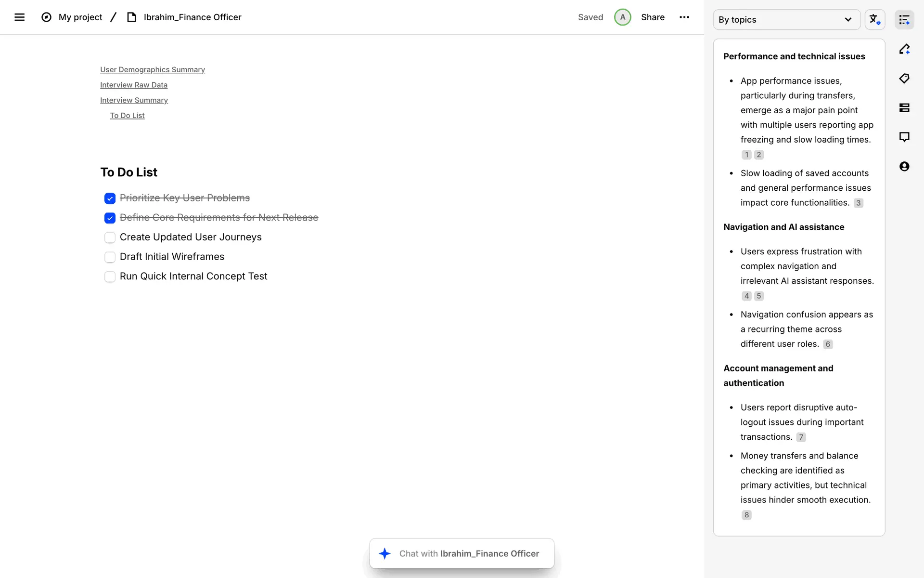Click the AI highlight pen icon
The width and height of the screenshot is (924, 578).
click(x=904, y=49)
